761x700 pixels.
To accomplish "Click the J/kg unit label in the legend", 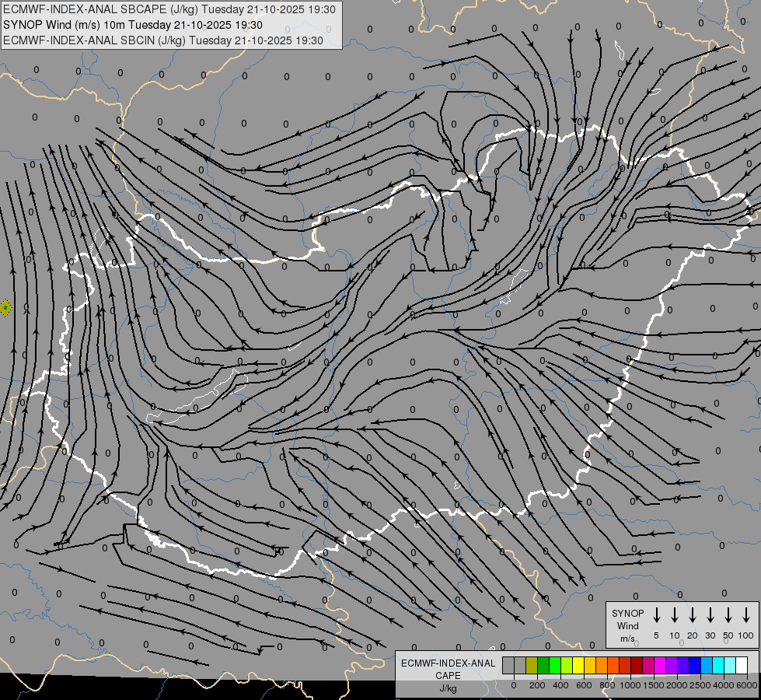I will pos(448,688).
